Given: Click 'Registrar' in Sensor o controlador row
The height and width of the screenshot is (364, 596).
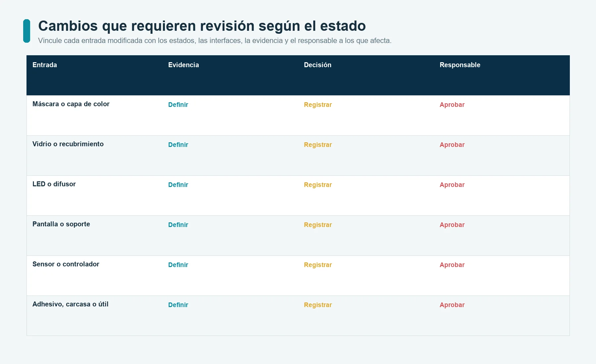Looking at the screenshot, I should point(318,265).
